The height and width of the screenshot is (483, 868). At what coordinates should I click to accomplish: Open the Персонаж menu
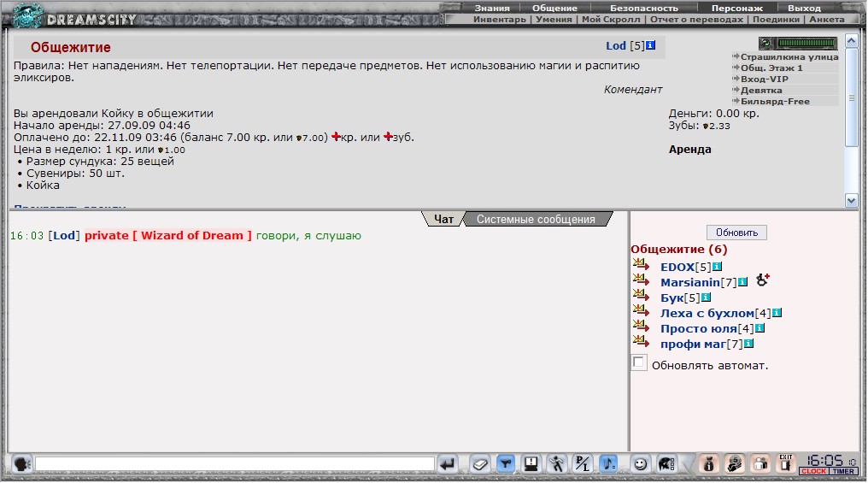pos(736,8)
